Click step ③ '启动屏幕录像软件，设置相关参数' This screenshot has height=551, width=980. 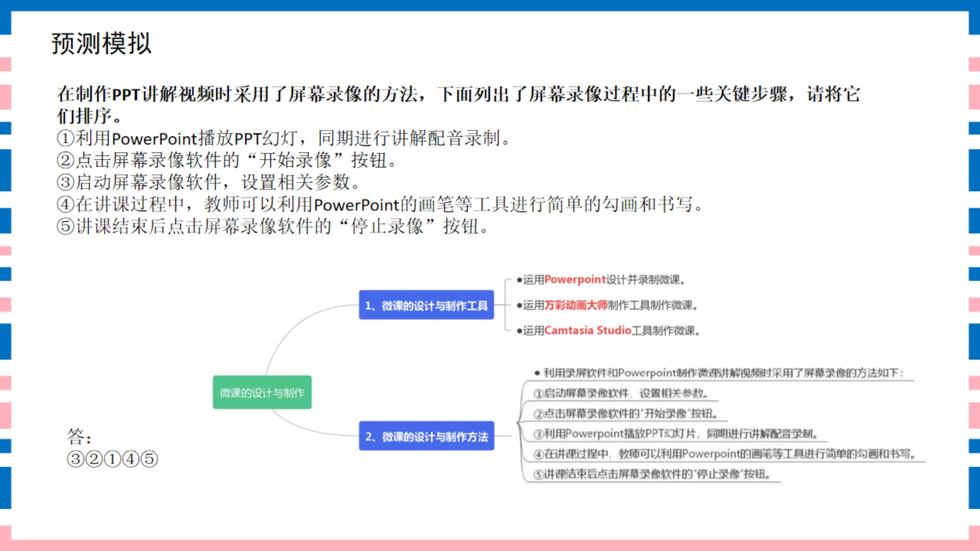[x=209, y=182]
